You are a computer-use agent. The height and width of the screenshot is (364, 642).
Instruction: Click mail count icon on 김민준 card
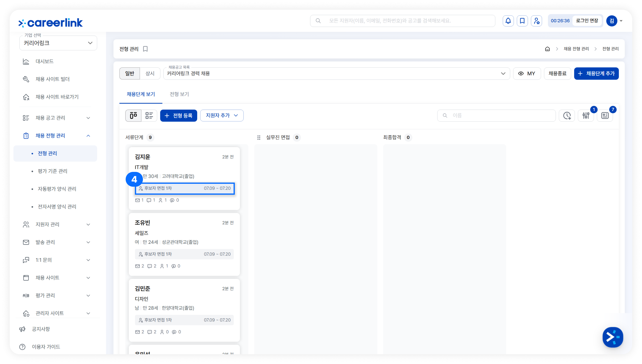coord(137,332)
